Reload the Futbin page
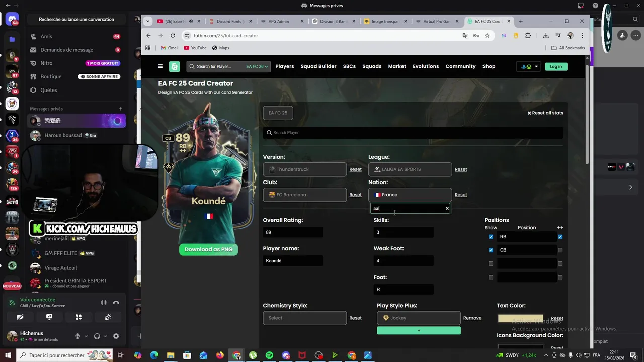Screen dimensions: 644x362 tap(173, 36)
